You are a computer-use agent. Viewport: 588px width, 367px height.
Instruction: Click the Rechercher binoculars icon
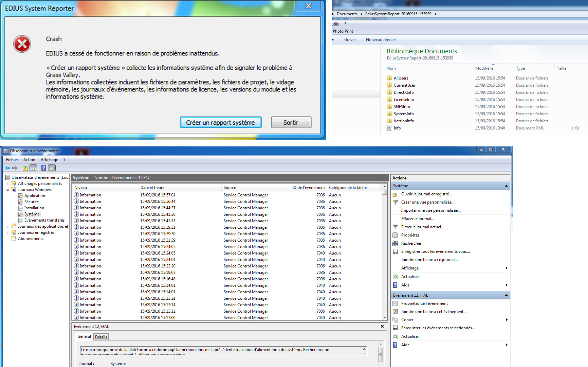395,243
